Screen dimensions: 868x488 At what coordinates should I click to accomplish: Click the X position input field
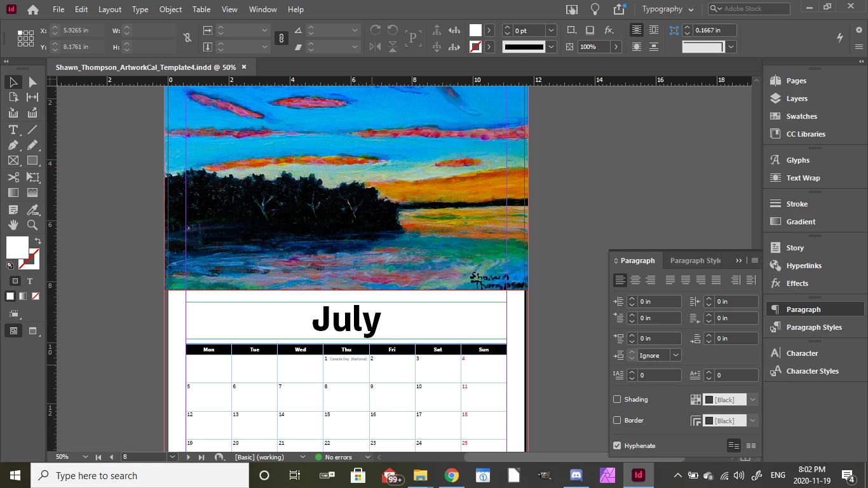point(84,30)
